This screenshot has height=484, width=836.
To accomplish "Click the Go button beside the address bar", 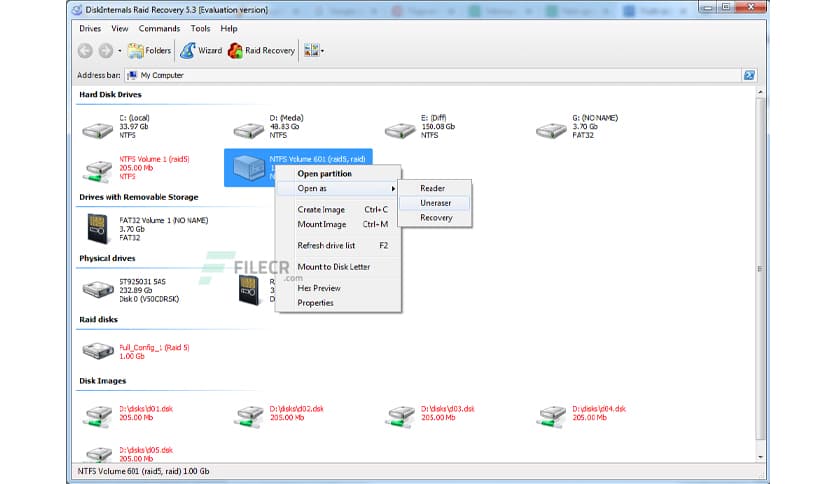I will click(x=749, y=75).
